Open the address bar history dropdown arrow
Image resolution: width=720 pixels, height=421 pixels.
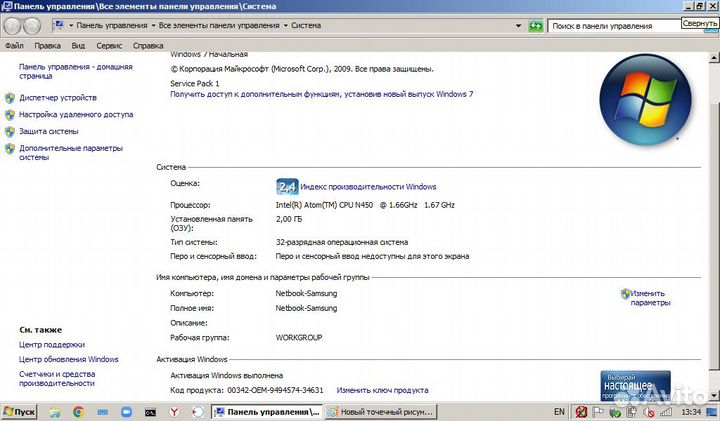(518, 26)
